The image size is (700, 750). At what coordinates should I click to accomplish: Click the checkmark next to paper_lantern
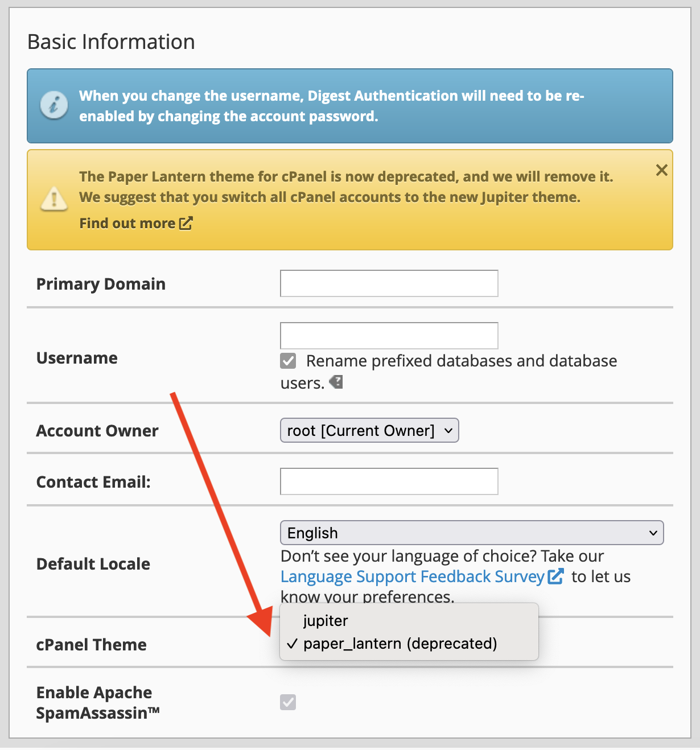[293, 644]
